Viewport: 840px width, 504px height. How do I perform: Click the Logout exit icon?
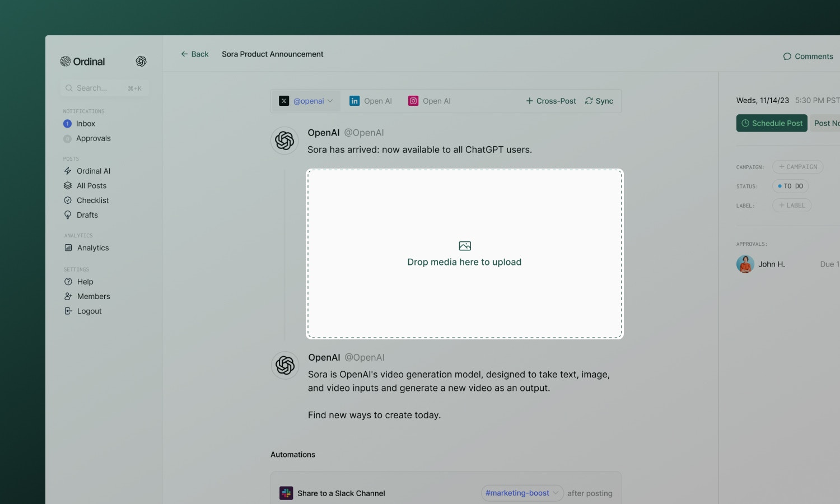click(x=68, y=311)
